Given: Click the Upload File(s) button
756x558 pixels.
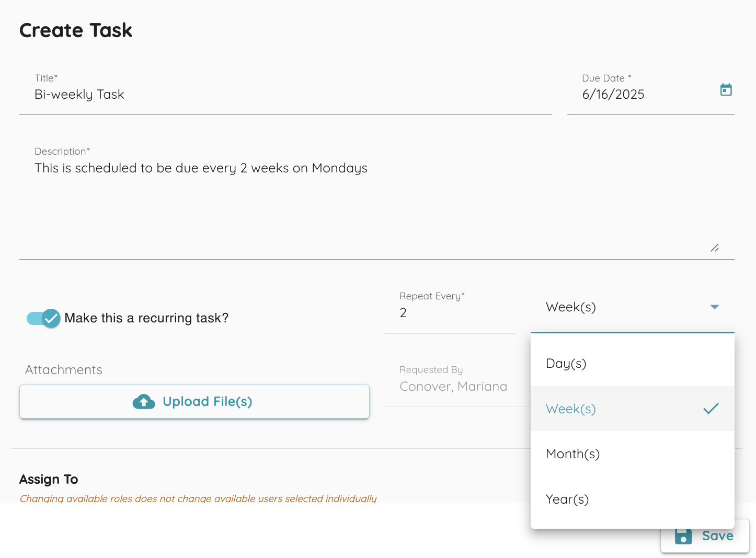Looking at the screenshot, I should click(194, 402).
